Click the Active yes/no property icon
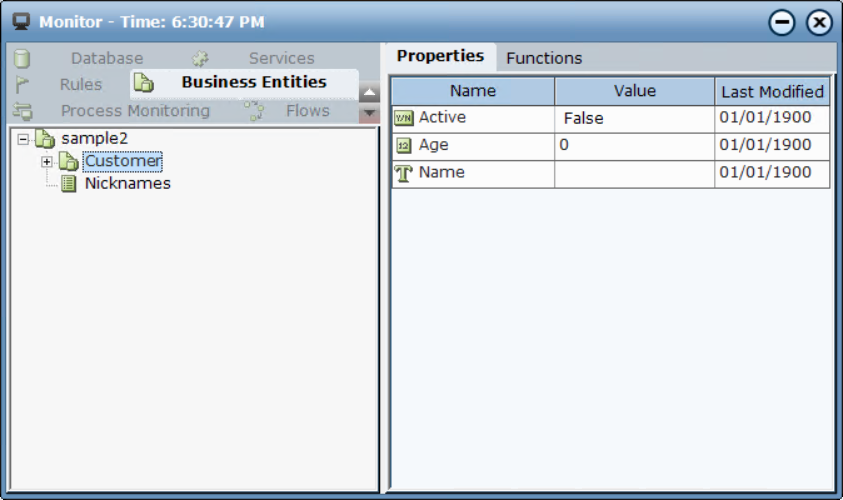This screenshot has width=843, height=500. 404,118
